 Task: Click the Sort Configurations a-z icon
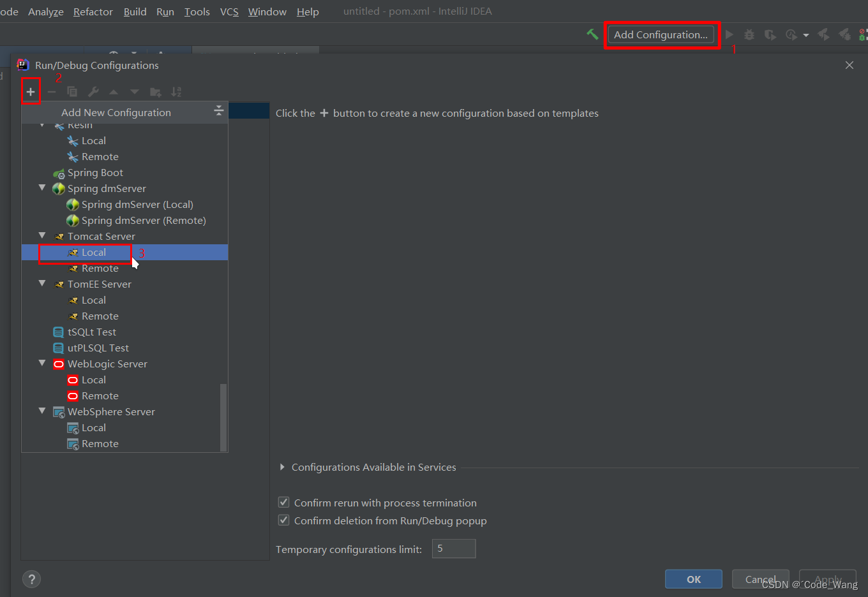coord(176,92)
